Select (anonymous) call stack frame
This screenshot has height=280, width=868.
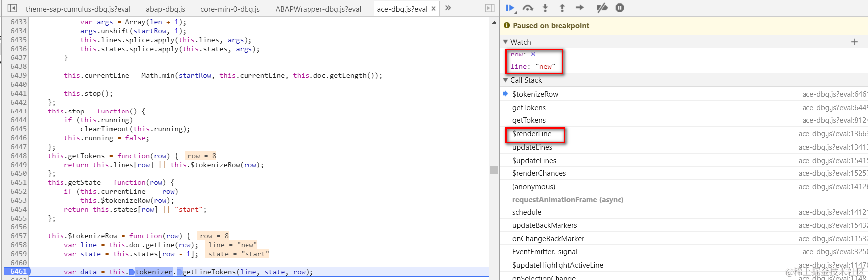(x=534, y=187)
